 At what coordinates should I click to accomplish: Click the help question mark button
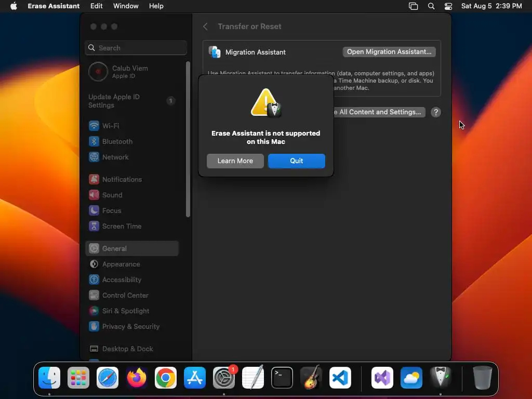click(436, 112)
